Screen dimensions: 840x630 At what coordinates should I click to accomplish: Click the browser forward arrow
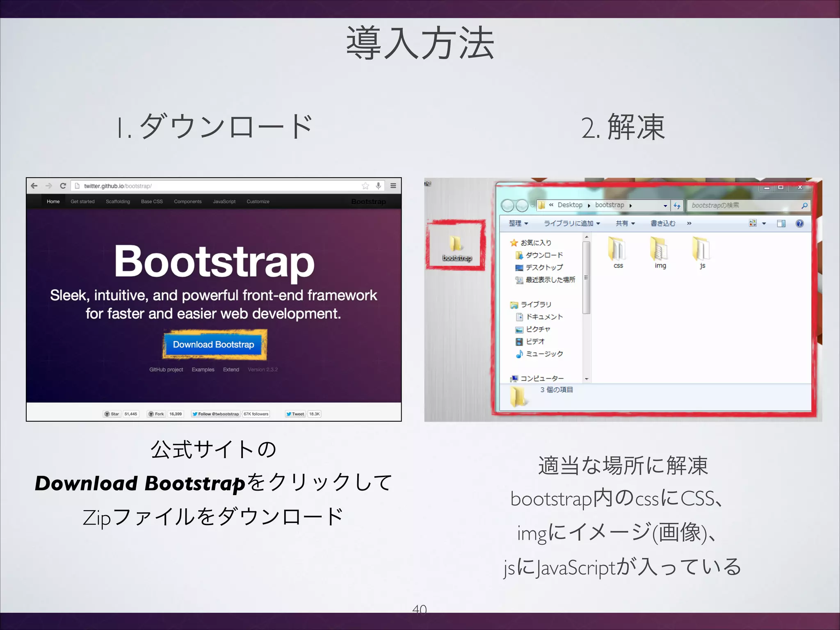click(x=49, y=186)
